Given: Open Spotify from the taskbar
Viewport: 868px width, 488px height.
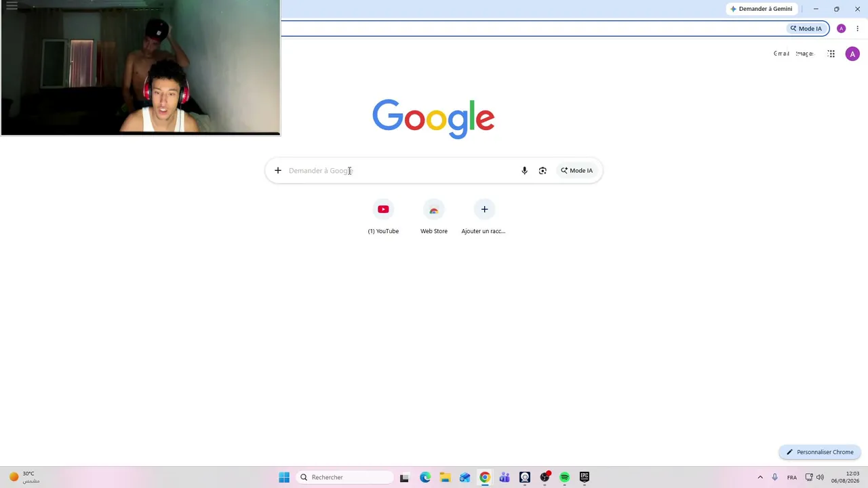Looking at the screenshot, I should click(x=564, y=477).
